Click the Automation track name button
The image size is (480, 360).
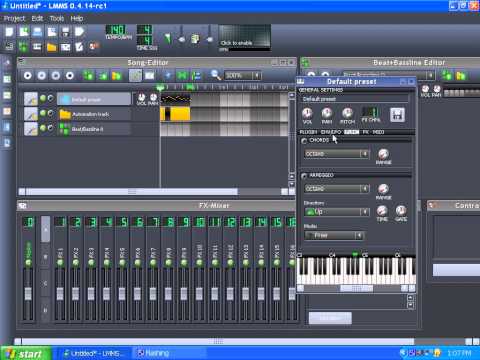(94, 114)
